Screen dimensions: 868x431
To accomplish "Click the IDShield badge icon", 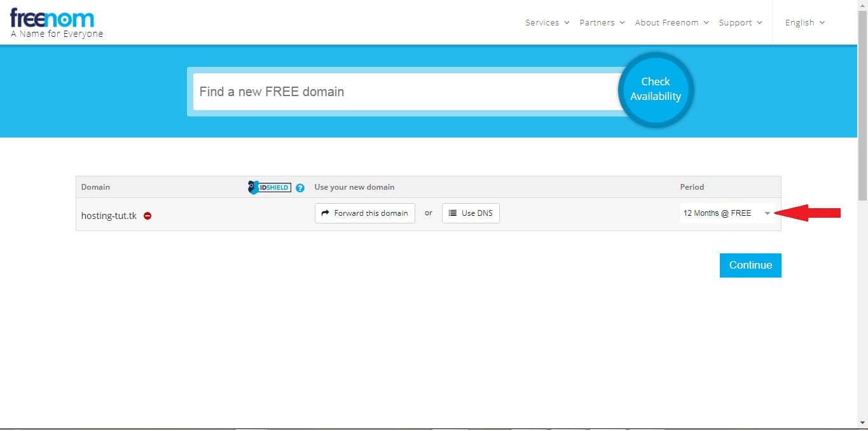I will pyautogui.click(x=269, y=187).
